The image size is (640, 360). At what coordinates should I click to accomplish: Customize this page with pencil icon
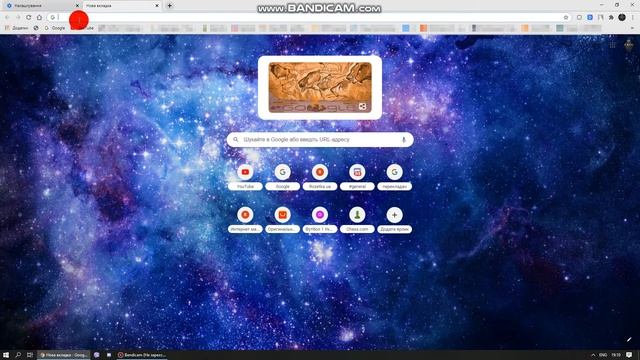[629, 340]
